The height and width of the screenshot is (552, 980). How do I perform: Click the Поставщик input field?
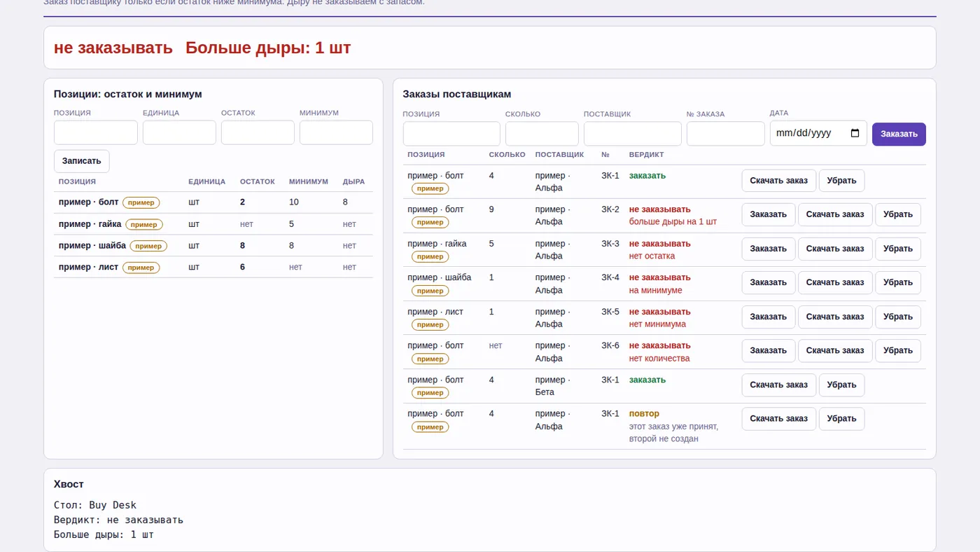pos(633,134)
